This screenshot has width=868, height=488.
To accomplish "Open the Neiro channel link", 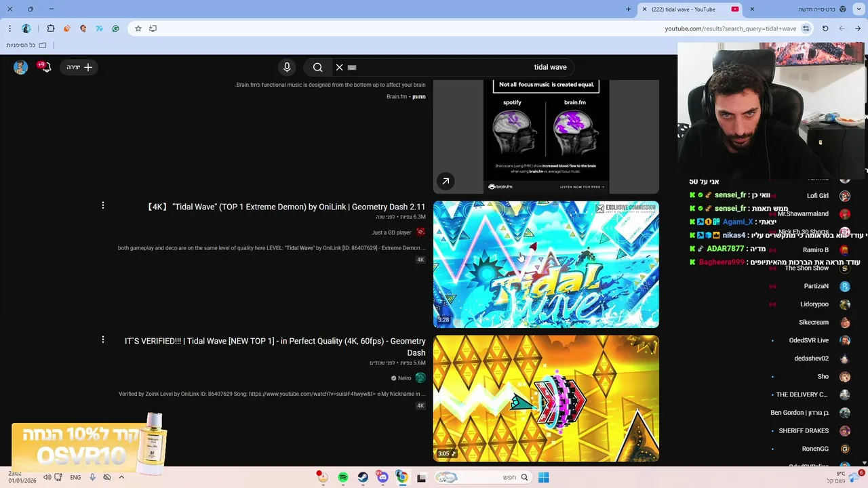I will click(x=404, y=378).
